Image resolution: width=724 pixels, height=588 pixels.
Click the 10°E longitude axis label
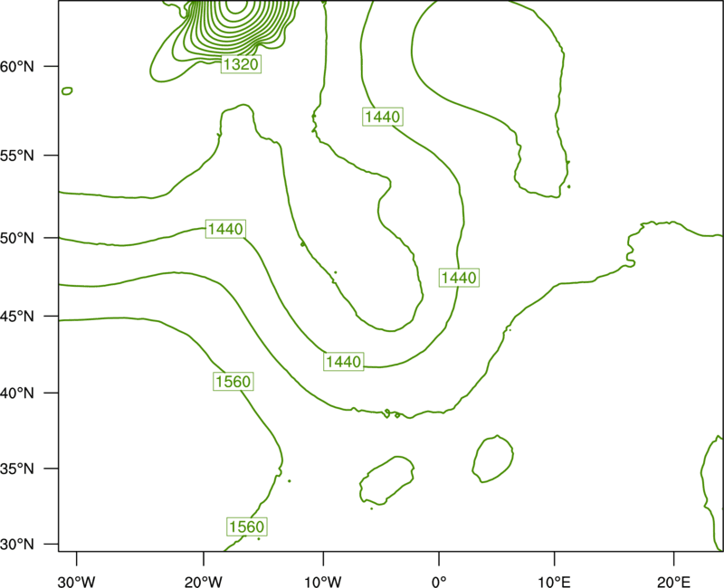pyautogui.click(x=554, y=582)
